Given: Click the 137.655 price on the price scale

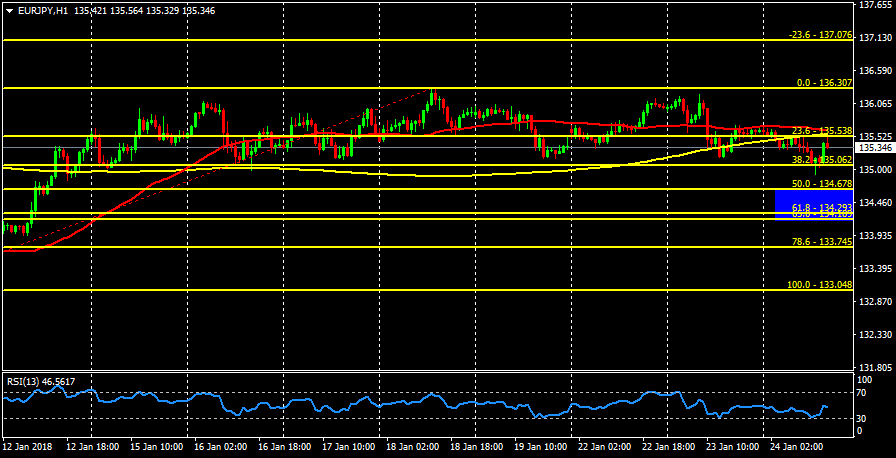Looking at the screenshot, I should pyautogui.click(x=875, y=5).
